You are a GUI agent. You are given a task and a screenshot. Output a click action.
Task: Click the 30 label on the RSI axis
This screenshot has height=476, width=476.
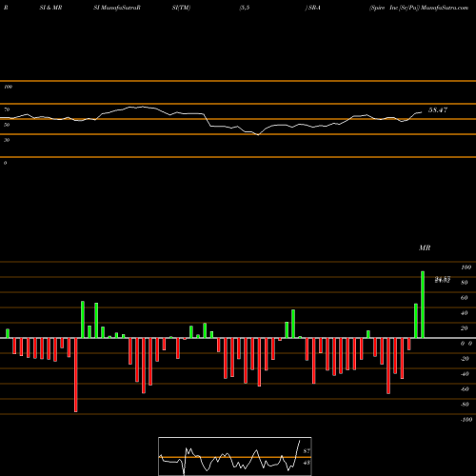7,140
